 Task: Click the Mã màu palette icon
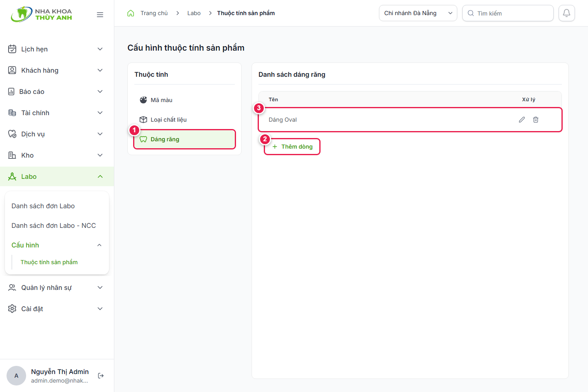[143, 100]
